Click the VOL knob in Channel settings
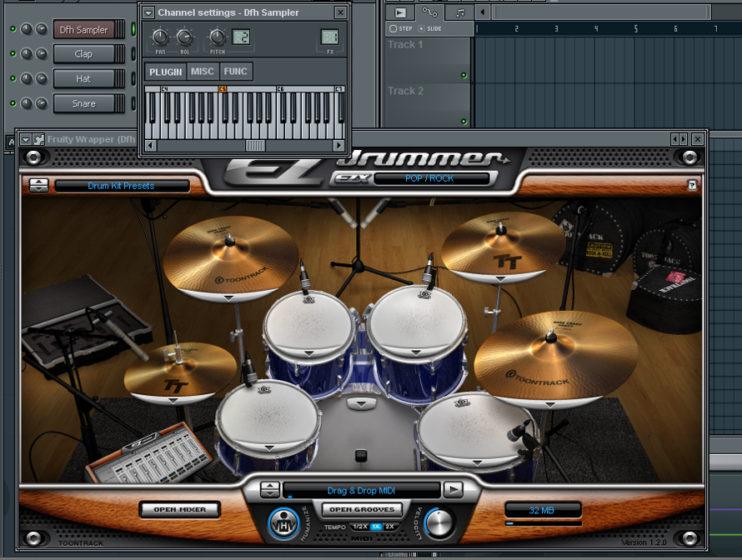 point(184,37)
